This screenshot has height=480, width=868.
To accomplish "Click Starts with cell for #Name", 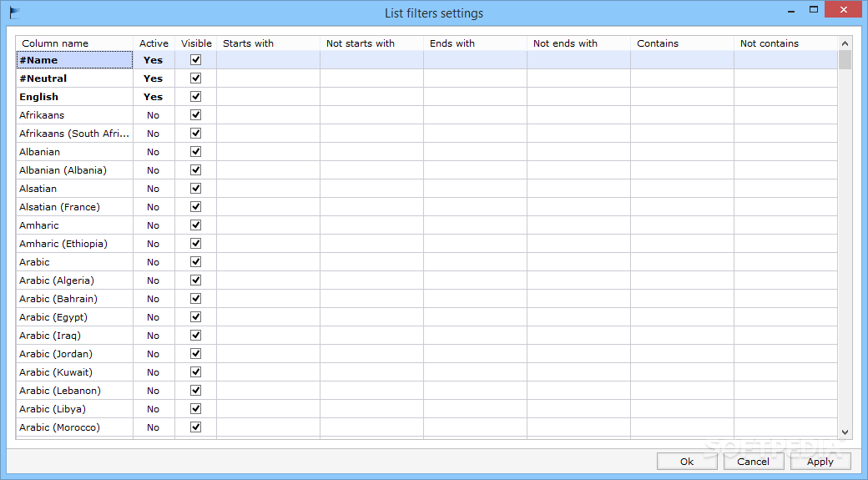I will click(x=269, y=60).
